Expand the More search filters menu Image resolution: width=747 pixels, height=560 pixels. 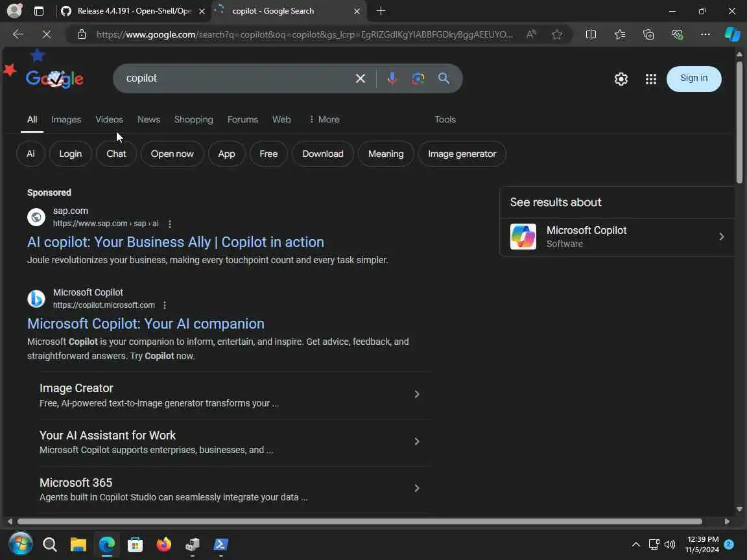click(x=324, y=119)
